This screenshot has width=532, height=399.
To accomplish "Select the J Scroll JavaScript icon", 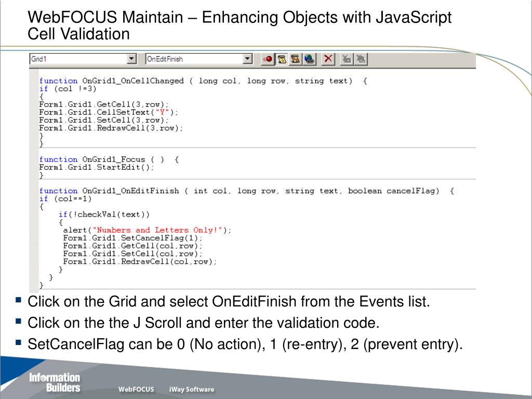I will click(282, 59).
